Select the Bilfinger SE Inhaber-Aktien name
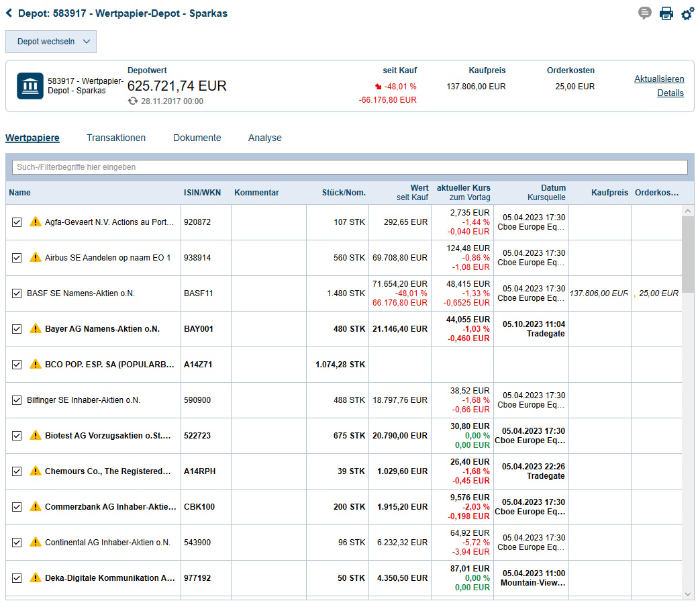The width and height of the screenshot is (700, 603). (x=83, y=400)
